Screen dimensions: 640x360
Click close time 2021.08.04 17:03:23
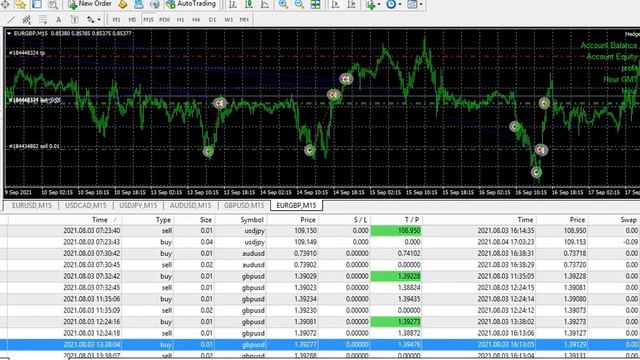point(505,242)
